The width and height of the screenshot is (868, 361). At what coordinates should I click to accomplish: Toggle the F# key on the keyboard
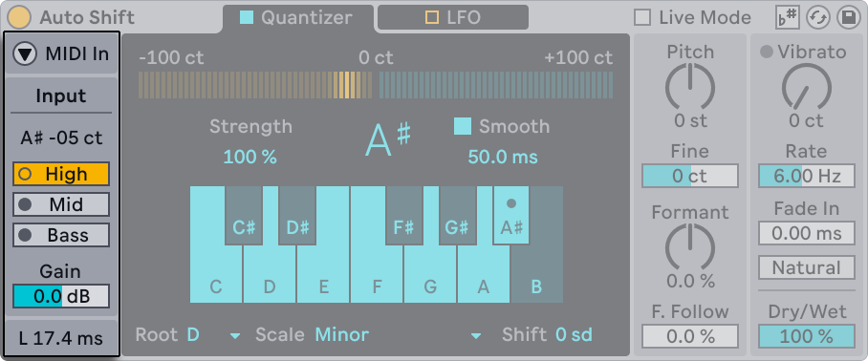(x=404, y=216)
